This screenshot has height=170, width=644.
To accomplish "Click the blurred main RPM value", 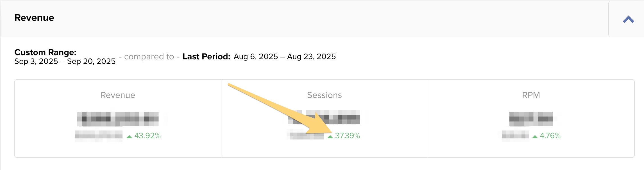I will 531,119.
